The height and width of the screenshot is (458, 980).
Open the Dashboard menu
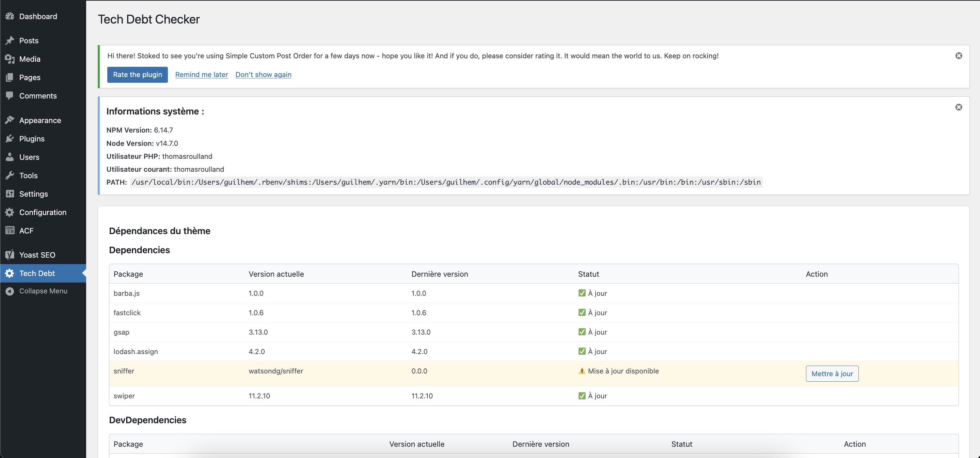tap(43, 16)
